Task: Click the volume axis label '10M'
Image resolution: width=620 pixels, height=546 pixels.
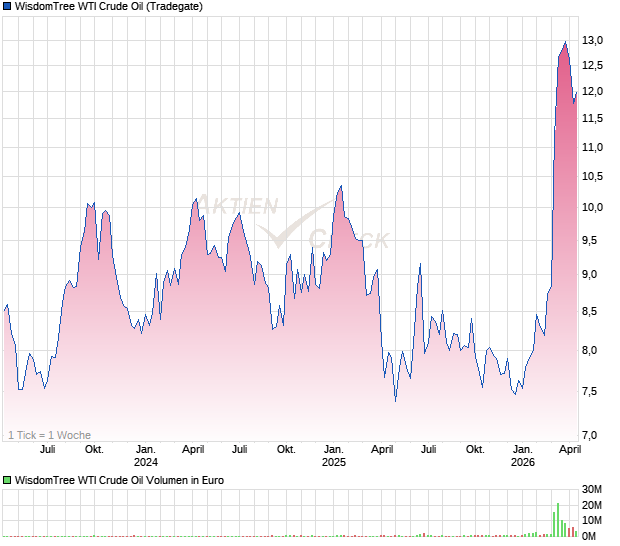Action: coord(592,520)
